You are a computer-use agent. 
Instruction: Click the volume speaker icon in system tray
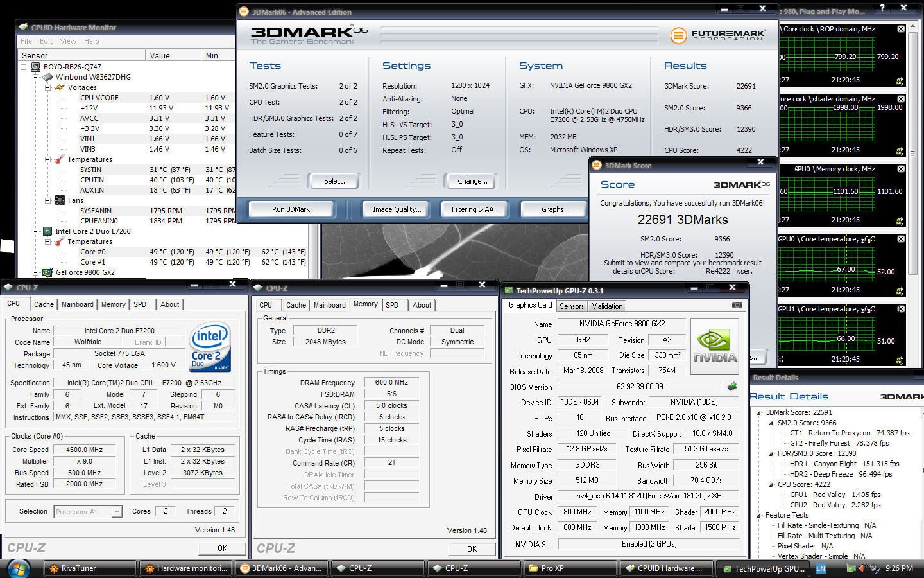[x=862, y=568]
